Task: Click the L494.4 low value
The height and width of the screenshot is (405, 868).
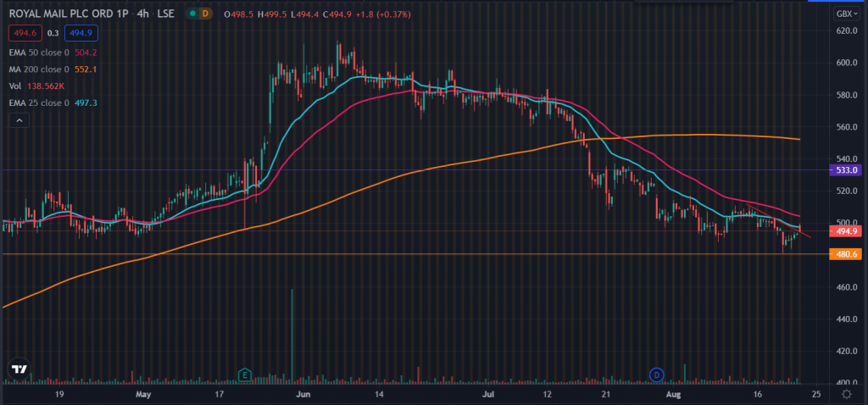Action: (304, 14)
